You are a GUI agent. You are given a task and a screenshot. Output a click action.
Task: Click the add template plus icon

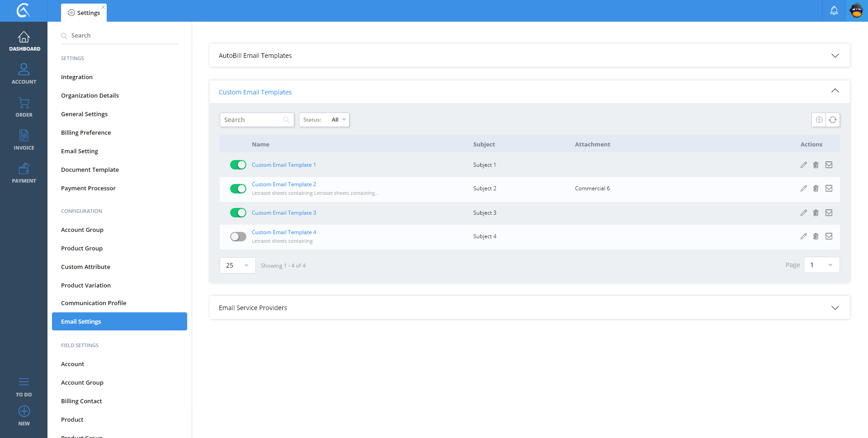[819, 120]
